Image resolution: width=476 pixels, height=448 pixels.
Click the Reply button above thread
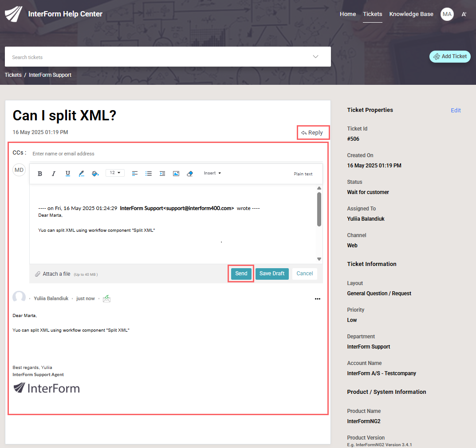312,132
